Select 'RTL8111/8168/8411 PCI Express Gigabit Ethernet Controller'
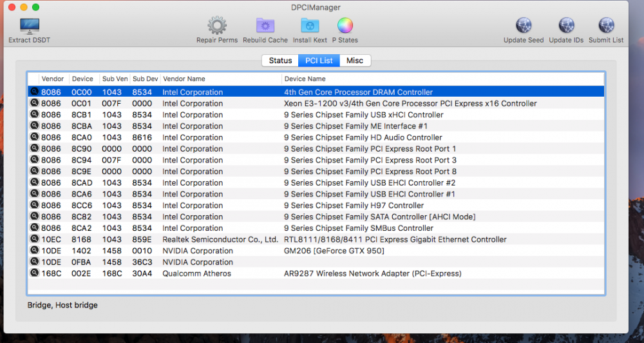The height and width of the screenshot is (343, 644). point(395,239)
